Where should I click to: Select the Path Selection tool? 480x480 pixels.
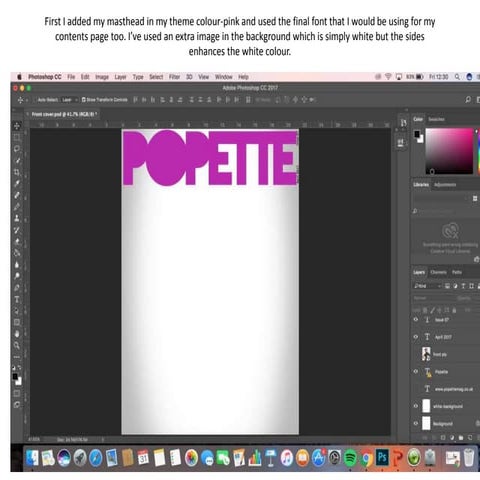coord(17,311)
